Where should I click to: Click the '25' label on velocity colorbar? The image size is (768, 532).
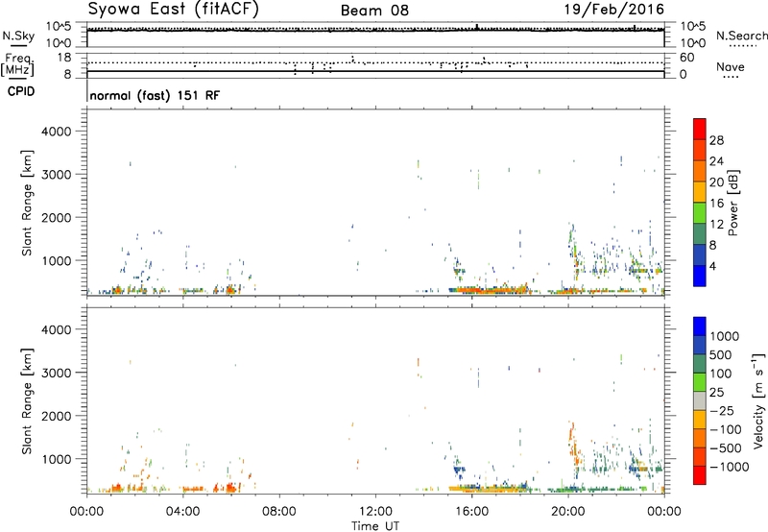[716, 393]
